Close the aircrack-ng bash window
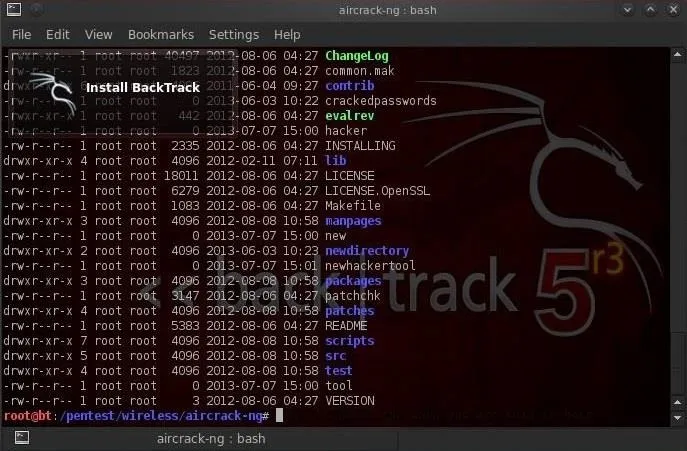687x451 pixels. coord(673,10)
